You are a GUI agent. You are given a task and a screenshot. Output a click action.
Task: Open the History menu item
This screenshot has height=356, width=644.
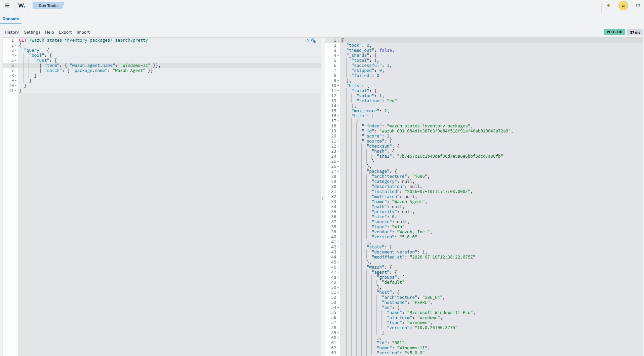pos(12,32)
